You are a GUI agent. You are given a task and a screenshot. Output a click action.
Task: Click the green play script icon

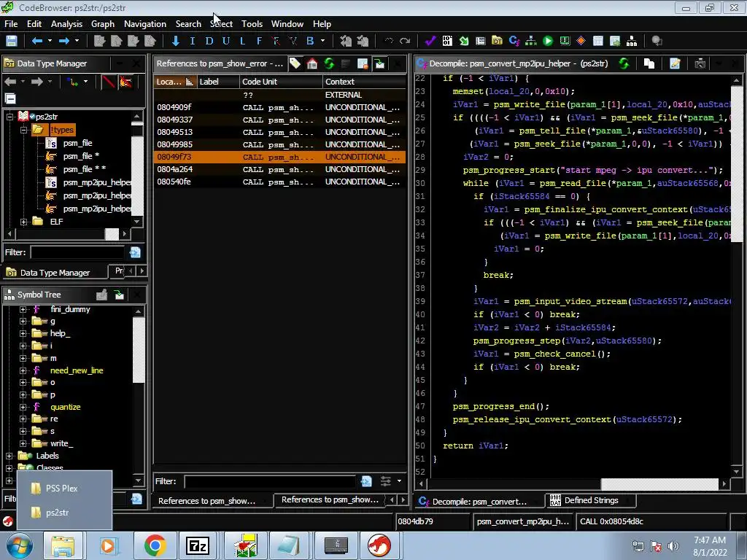coord(548,41)
